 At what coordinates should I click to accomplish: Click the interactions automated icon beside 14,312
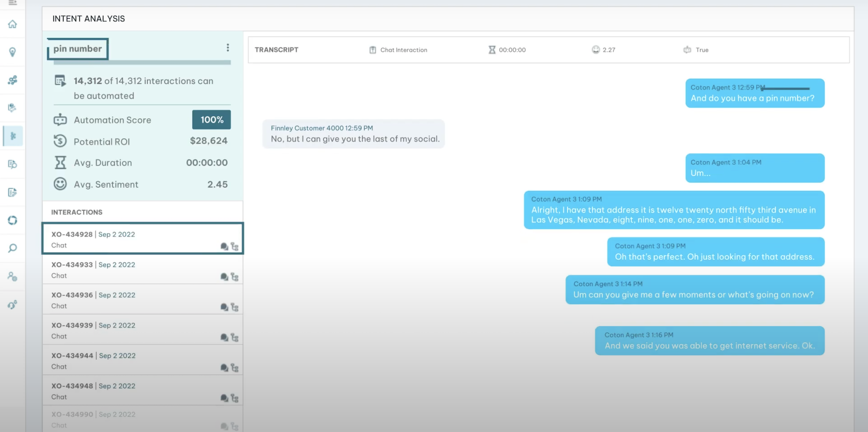(x=60, y=81)
